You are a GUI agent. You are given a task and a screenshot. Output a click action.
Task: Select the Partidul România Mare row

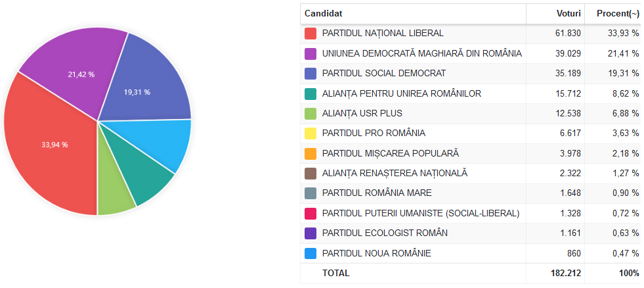[x=471, y=193]
